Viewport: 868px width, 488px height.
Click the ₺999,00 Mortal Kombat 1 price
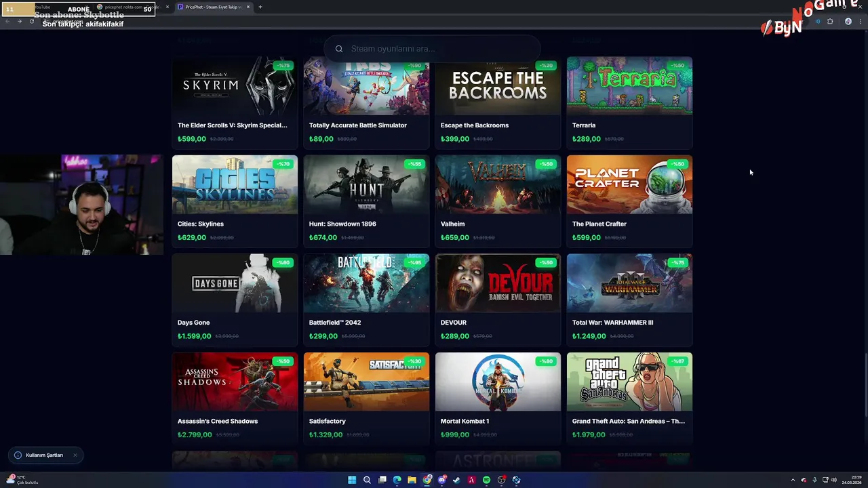point(455,435)
